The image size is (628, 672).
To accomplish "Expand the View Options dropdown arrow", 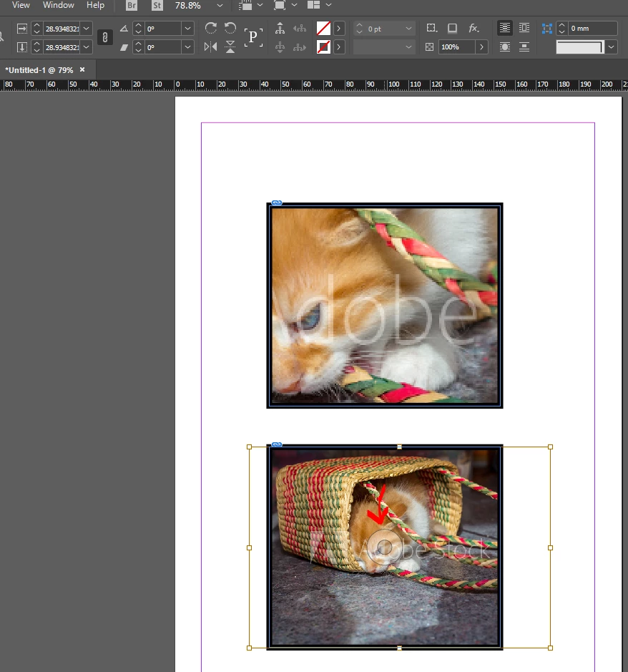I will pos(260,5).
